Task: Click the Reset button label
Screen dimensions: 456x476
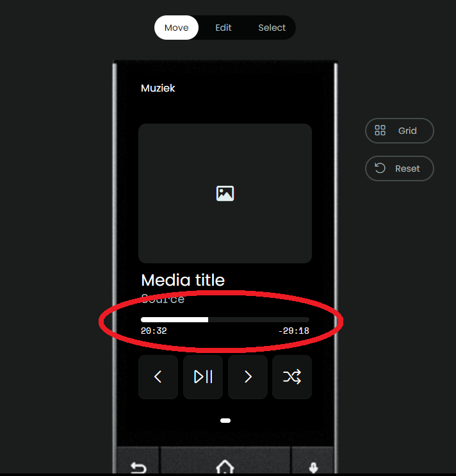Action: click(407, 168)
